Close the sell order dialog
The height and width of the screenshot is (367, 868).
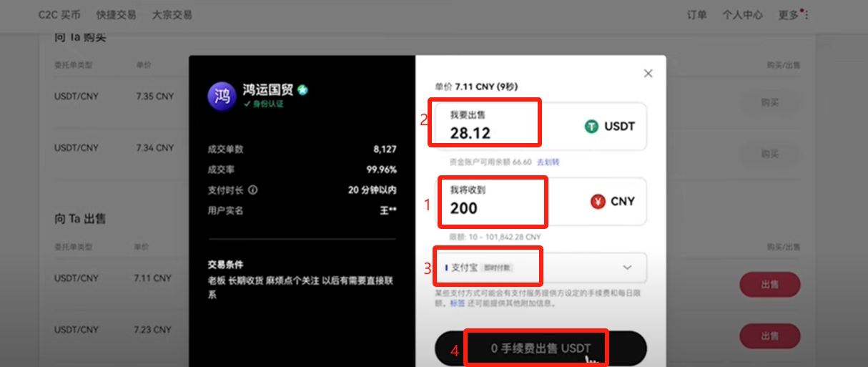[648, 73]
